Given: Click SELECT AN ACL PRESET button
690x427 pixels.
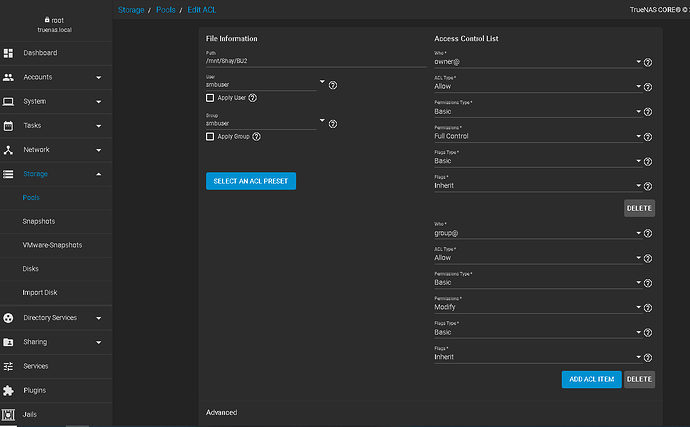Looking at the screenshot, I should point(251,181).
